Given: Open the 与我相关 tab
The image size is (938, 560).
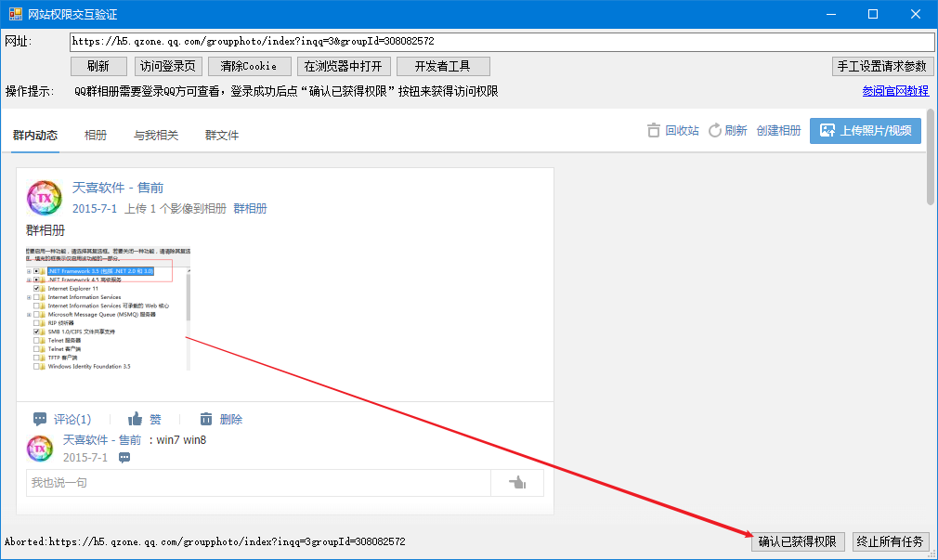Looking at the screenshot, I should 156,136.
